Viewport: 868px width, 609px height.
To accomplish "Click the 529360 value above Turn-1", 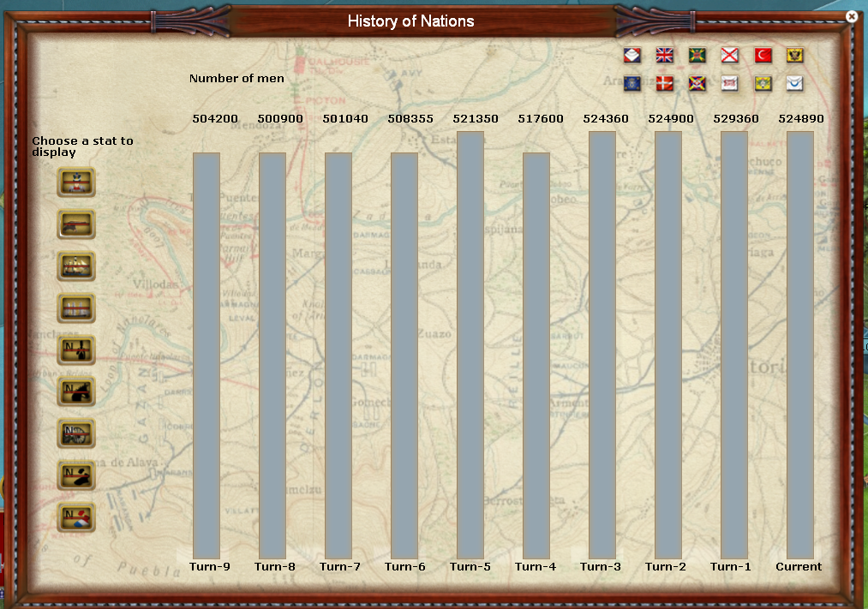I will pos(735,119).
